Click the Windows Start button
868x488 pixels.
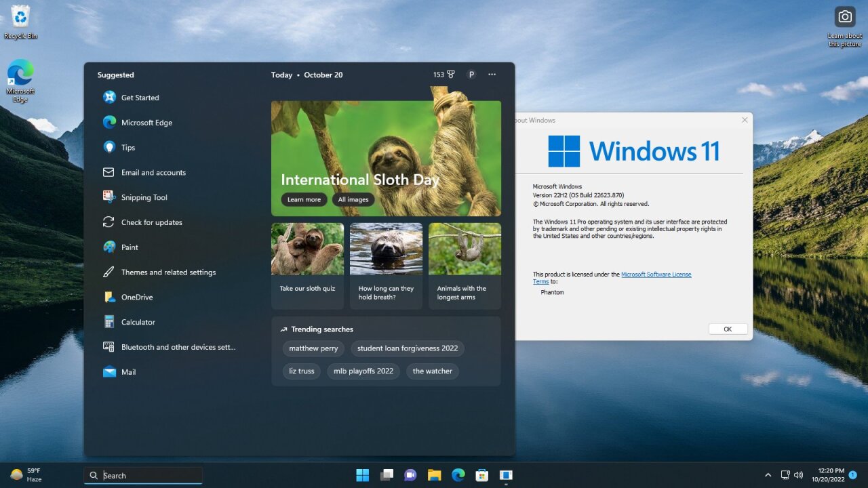(x=363, y=475)
